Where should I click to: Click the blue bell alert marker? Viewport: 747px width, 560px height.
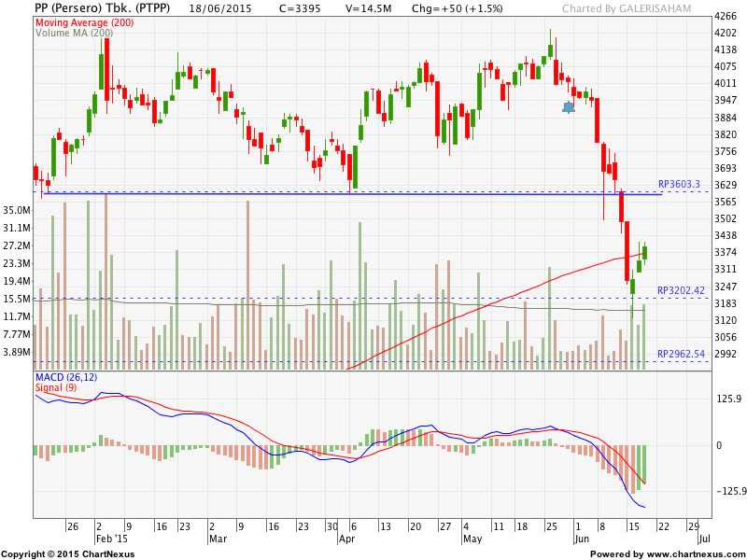pyautogui.click(x=569, y=107)
